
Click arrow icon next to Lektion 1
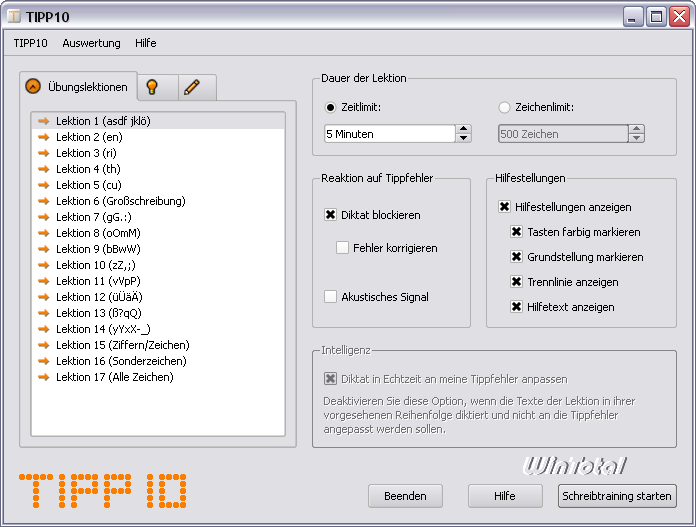[44, 121]
